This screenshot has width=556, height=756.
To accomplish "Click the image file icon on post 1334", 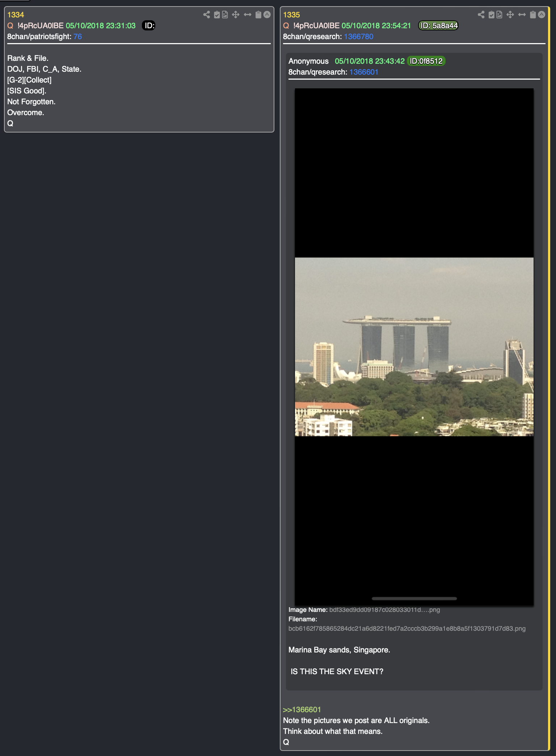I will [x=225, y=14].
